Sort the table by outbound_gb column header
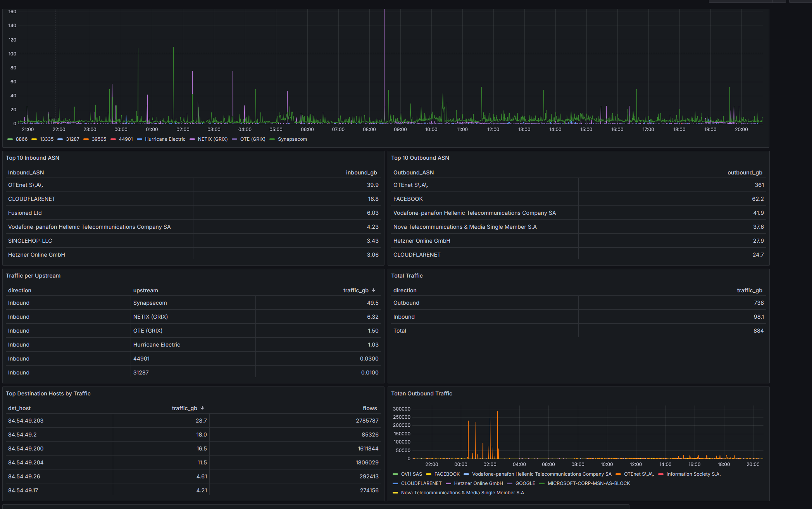The width and height of the screenshot is (812, 509). coord(745,173)
